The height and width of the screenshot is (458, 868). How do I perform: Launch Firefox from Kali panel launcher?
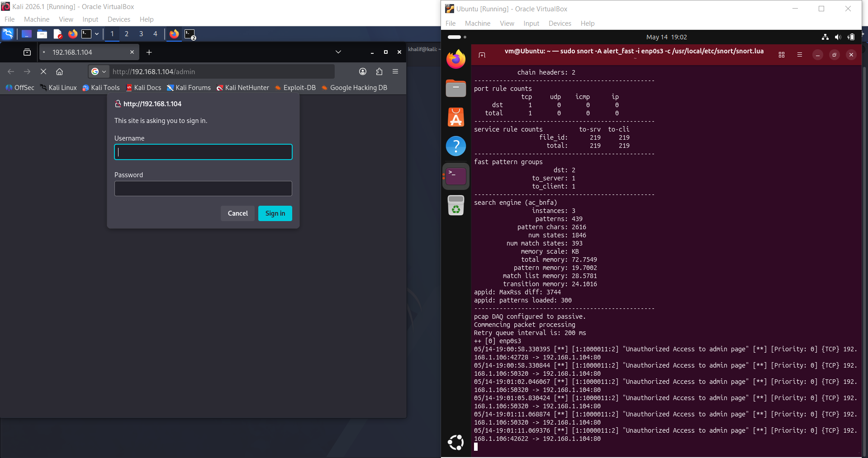tap(72, 34)
